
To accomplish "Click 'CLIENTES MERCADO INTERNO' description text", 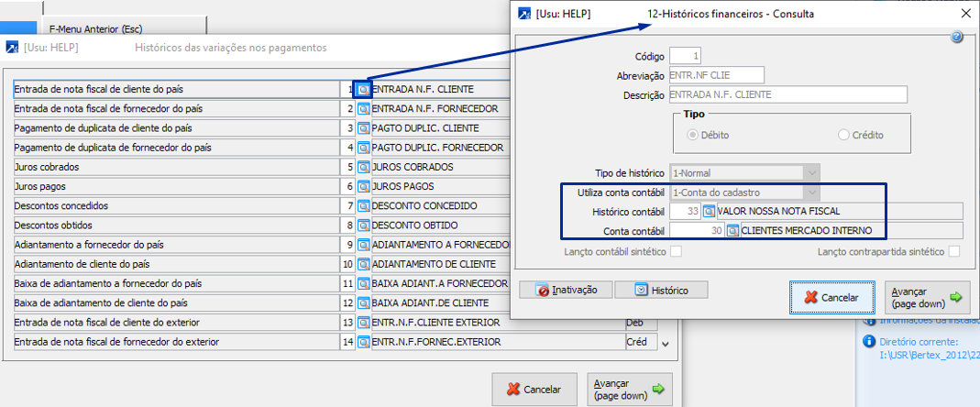I will click(x=806, y=231).
